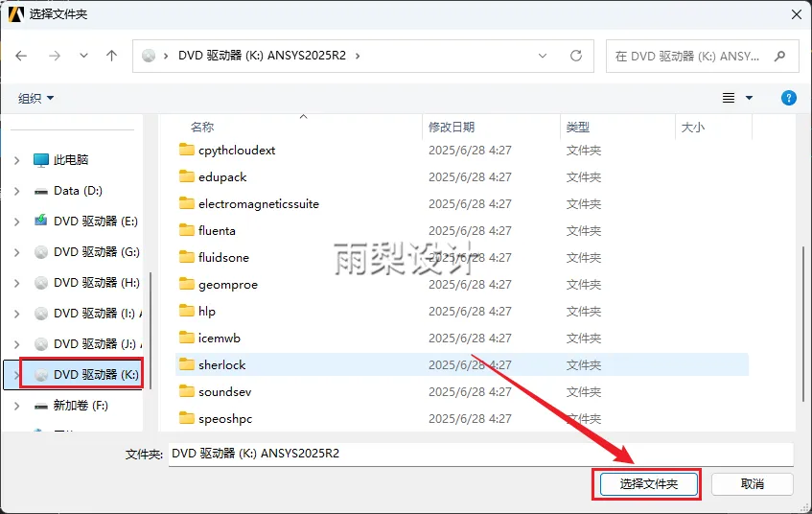Click the disc icon in address bar
This screenshot has height=514, width=812.
[x=149, y=56]
